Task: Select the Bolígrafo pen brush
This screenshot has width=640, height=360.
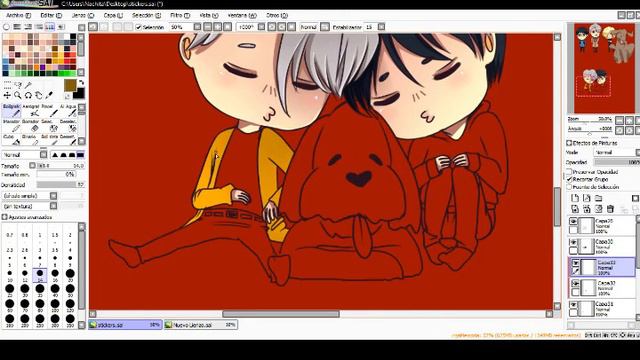Action: [11, 110]
